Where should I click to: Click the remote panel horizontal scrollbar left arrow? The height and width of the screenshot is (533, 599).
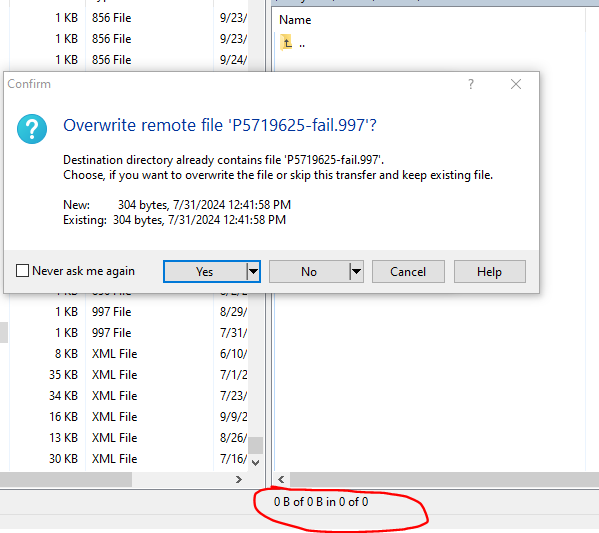(x=281, y=480)
